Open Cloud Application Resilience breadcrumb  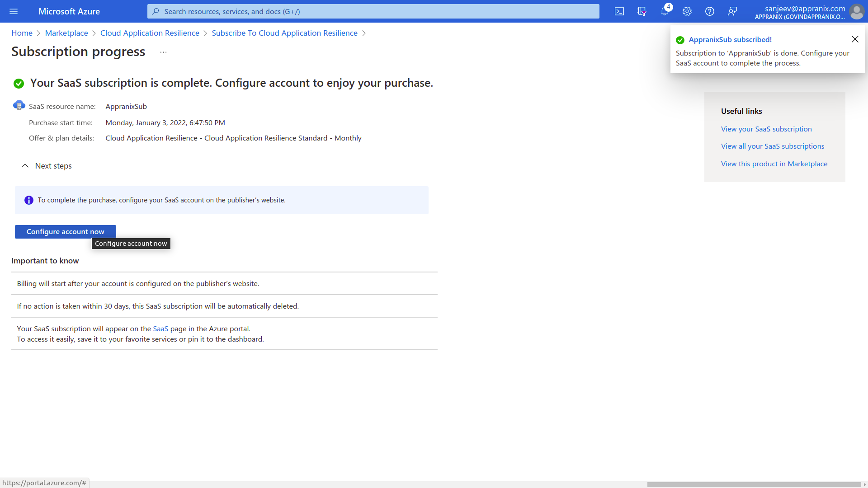click(150, 33)
